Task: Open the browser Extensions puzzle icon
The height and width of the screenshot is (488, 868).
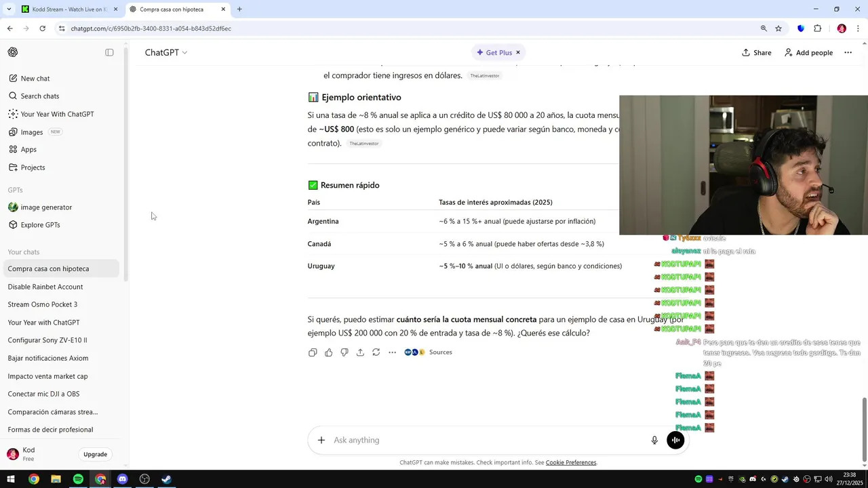Action: (817, 28)
